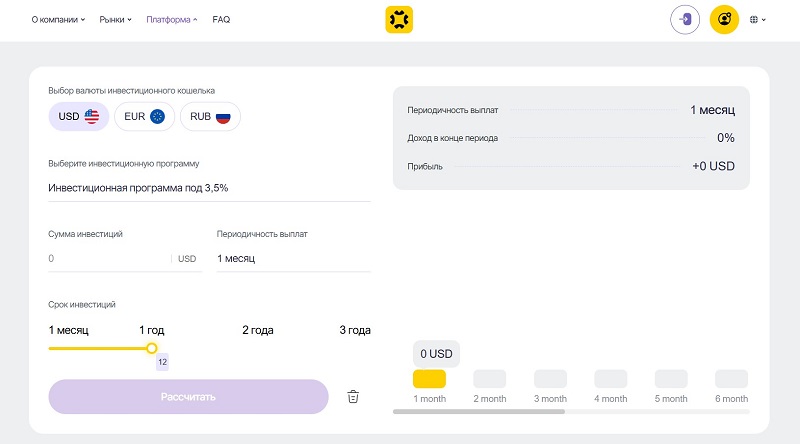Click the chart horizontal scrollbar thumb
Screen dimensions: 800x444
479,411
